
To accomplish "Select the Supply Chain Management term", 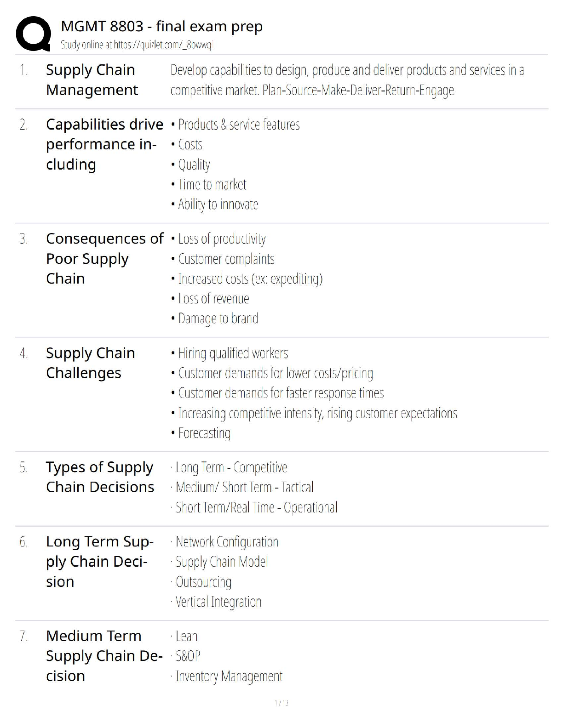I will point(92,80).
